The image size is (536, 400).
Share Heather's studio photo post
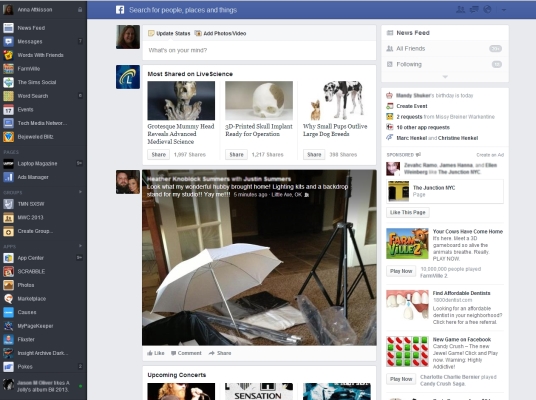click(220, 353)
